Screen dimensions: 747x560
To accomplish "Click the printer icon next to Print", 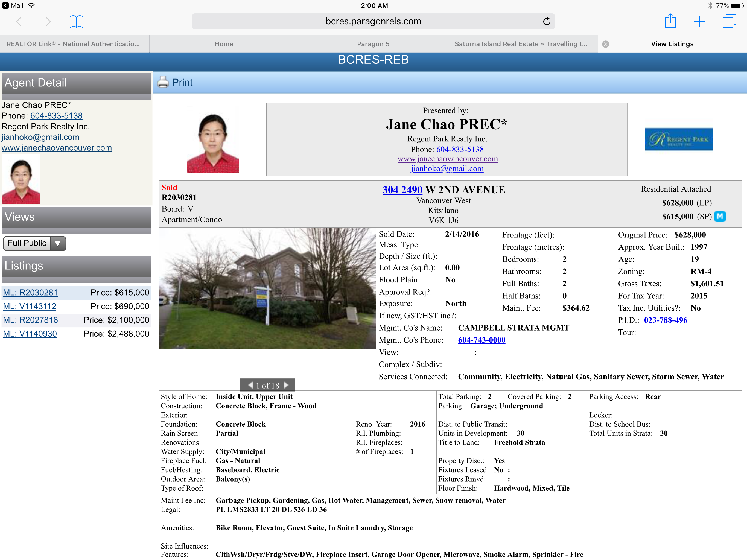I will pyautogui.click(x=163, y=82).
